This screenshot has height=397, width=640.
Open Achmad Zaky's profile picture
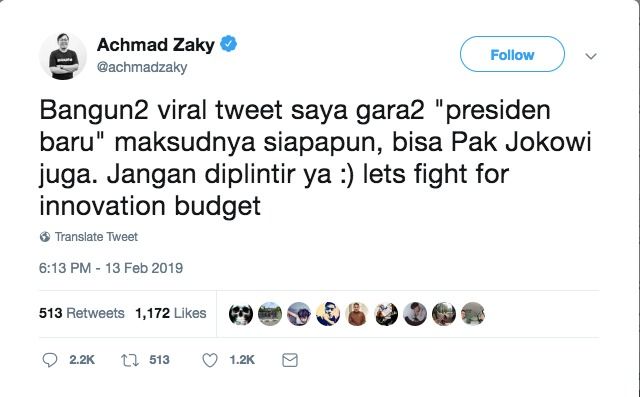63,56
